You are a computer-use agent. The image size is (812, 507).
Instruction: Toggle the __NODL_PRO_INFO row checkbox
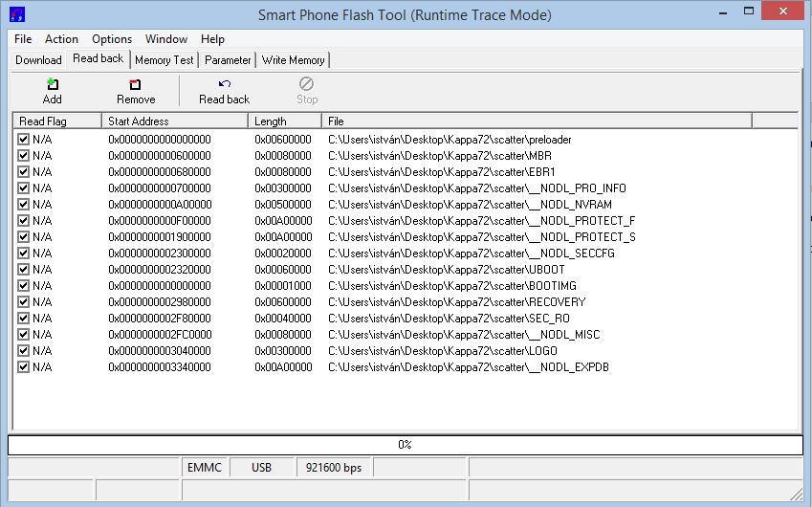[23, 188]
